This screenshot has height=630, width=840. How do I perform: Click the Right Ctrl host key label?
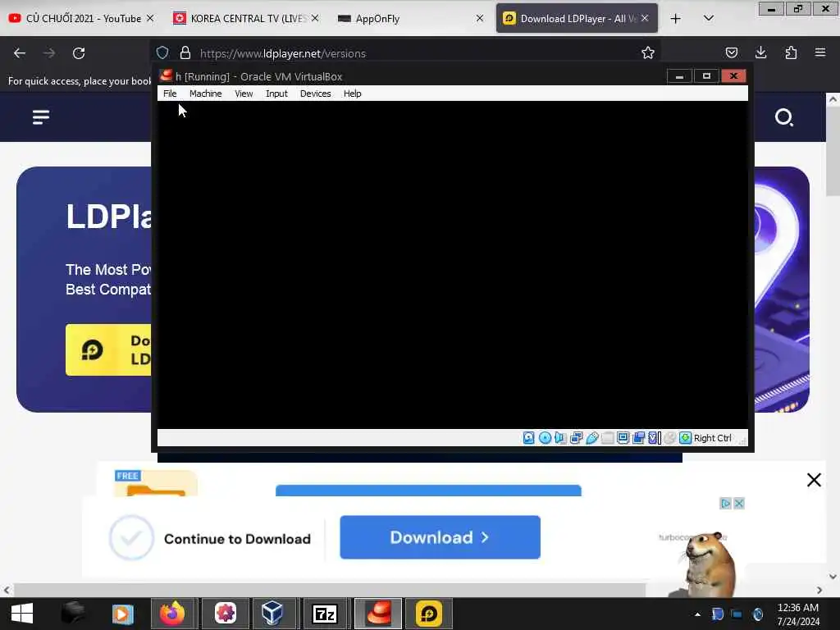pyautogui.click(x=713, y=438)
